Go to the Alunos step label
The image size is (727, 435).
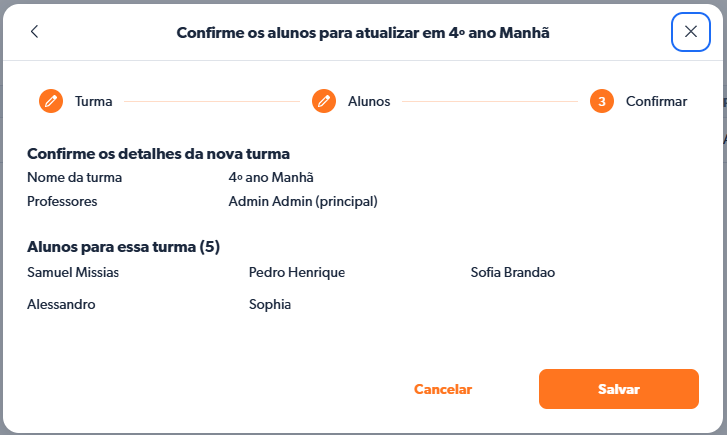[369, 101]
